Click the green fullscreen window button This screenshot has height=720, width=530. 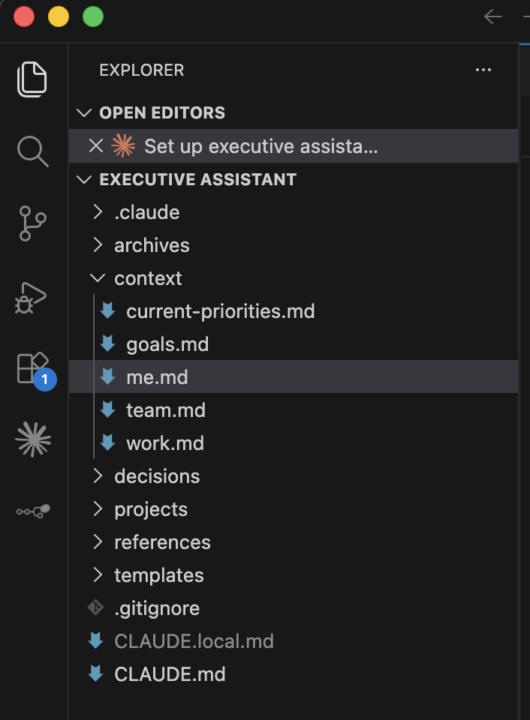click(93, 17)
